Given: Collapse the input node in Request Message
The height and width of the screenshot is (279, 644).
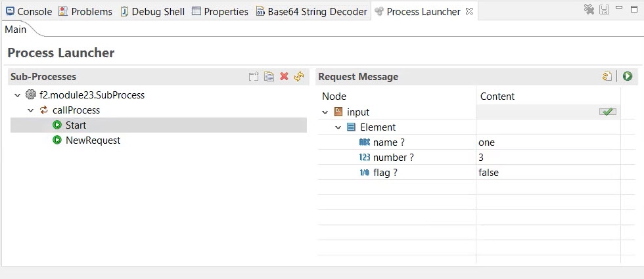Looking at the screenshot, I should click(x=325, y=112).
